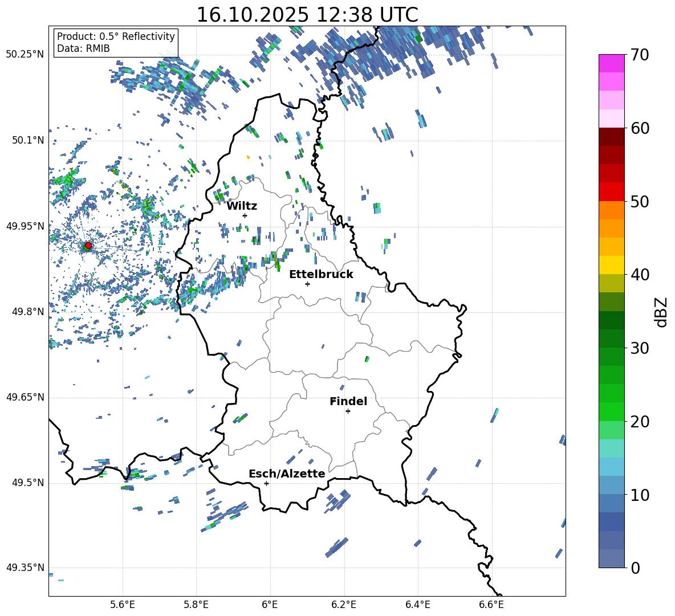Viewport: 675px width, 616px height.
Task: Click the Wiltz station cross marker
Action: pyautogui.click(x=245, y=215)
